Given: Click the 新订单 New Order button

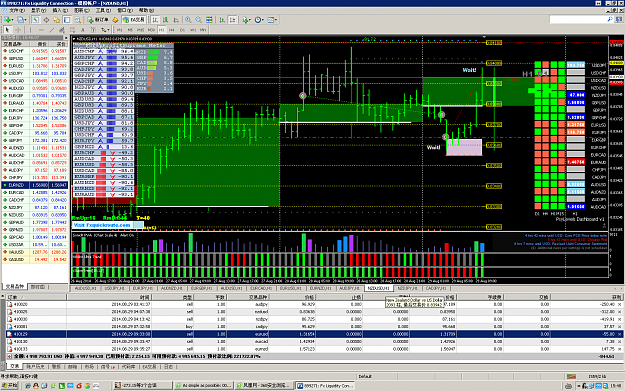Looking at the screenshot, I should (98, 20).
